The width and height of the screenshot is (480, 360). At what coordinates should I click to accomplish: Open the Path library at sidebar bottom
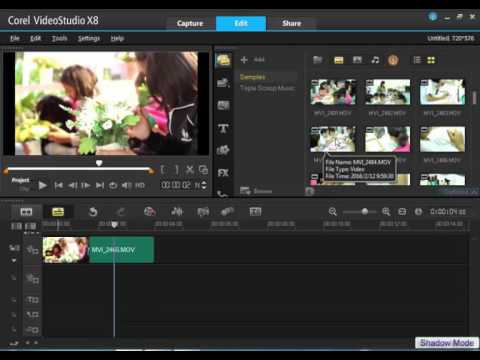tap(223, 193)
